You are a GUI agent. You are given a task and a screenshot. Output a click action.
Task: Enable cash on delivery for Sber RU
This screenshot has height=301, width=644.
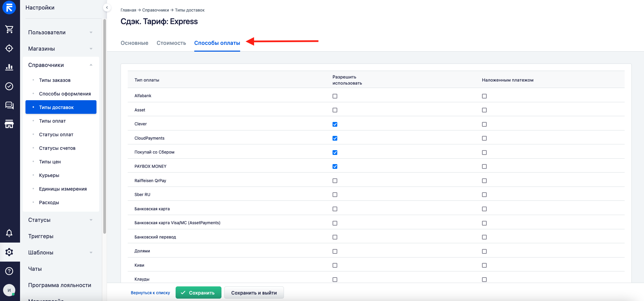[x=484, y=195]
